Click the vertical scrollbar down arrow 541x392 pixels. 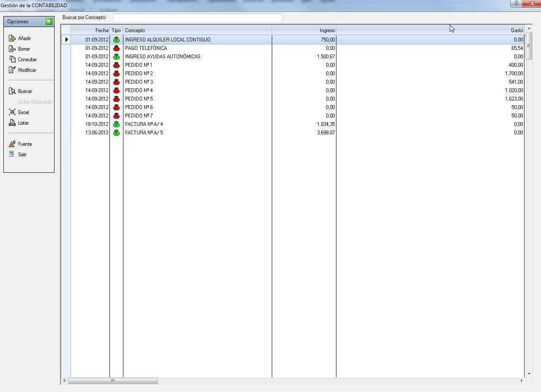[x=529, y=374]
